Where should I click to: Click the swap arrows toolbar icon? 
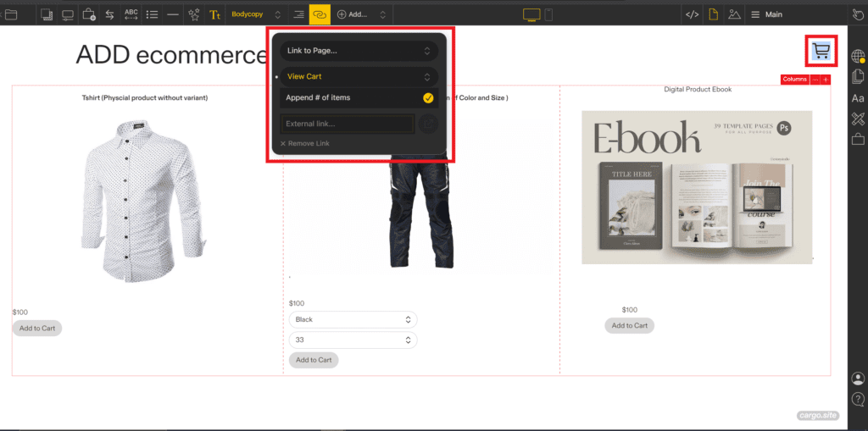tap(109, 15)
